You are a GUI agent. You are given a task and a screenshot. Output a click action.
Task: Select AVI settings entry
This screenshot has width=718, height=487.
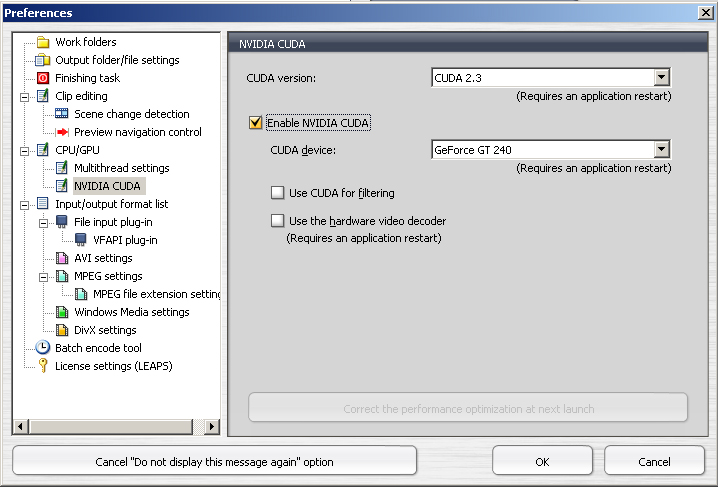(103, 258)
